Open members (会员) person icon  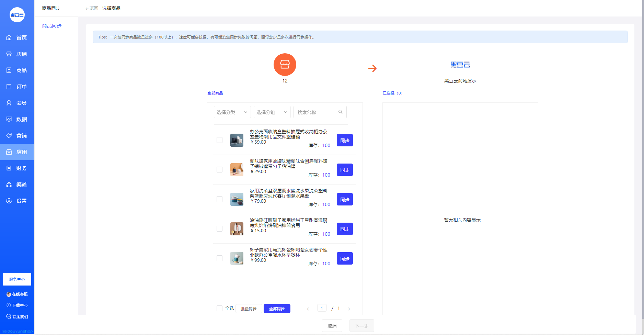pos(9,103)
